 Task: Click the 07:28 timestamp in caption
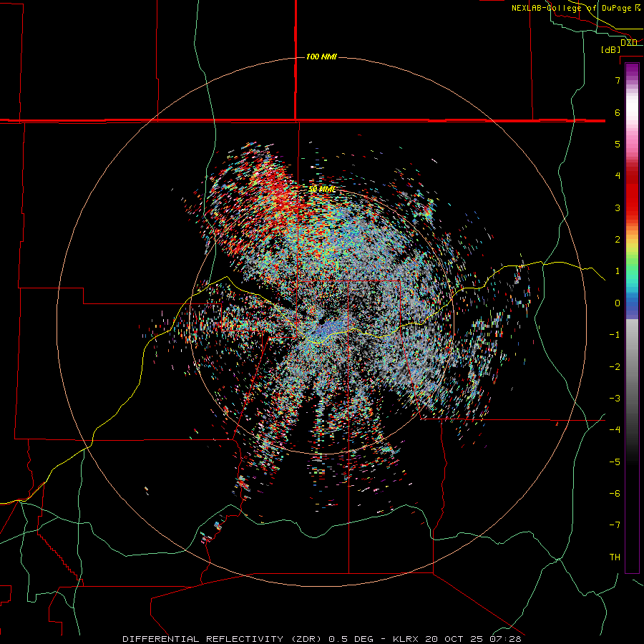[x=505, y=639]
